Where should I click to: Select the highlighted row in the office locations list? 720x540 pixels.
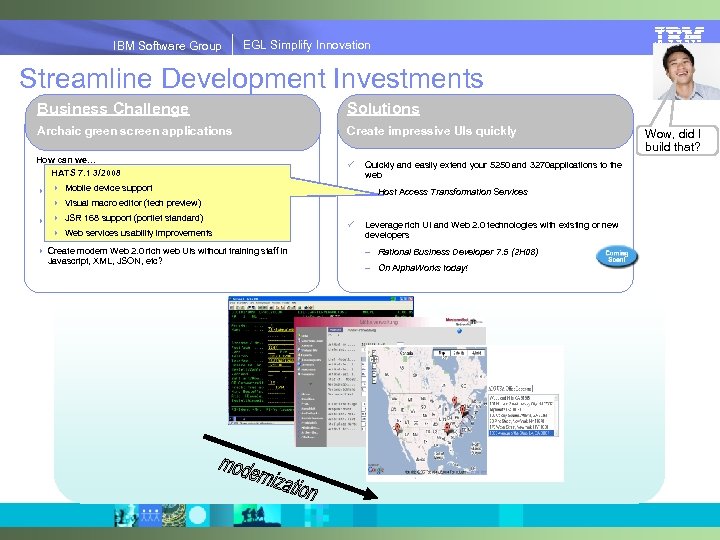(x=521, y=433)
